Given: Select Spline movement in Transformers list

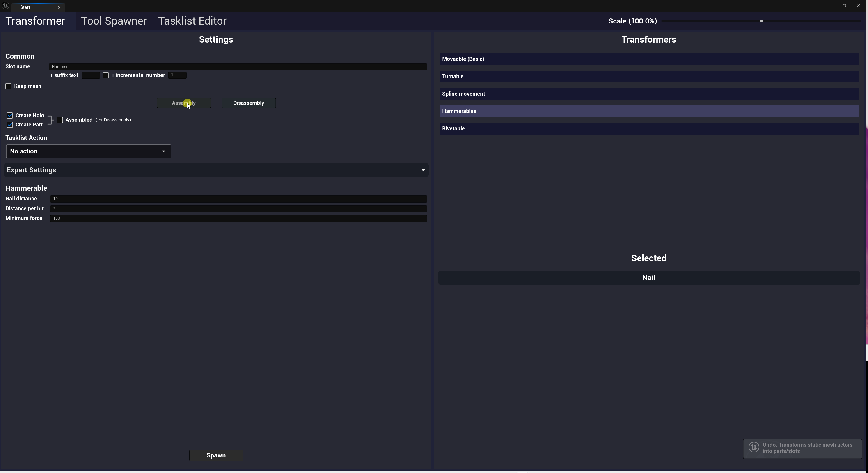Looking at the screenshot, I should pos(648,94).
